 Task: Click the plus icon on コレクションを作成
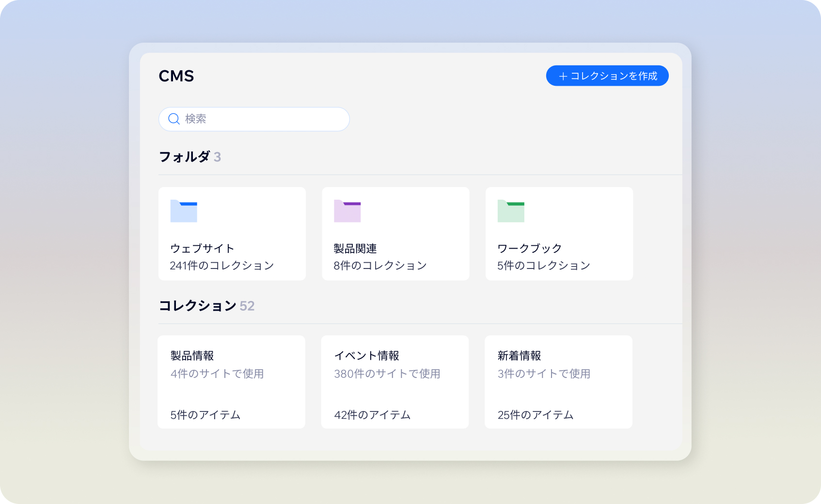tap(563, 76)
